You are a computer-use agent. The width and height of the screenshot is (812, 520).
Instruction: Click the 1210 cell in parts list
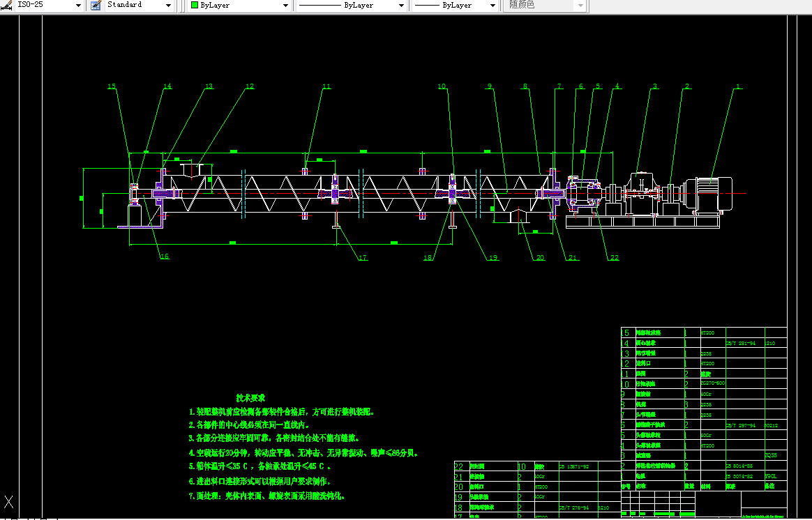(x=771, y=343)
